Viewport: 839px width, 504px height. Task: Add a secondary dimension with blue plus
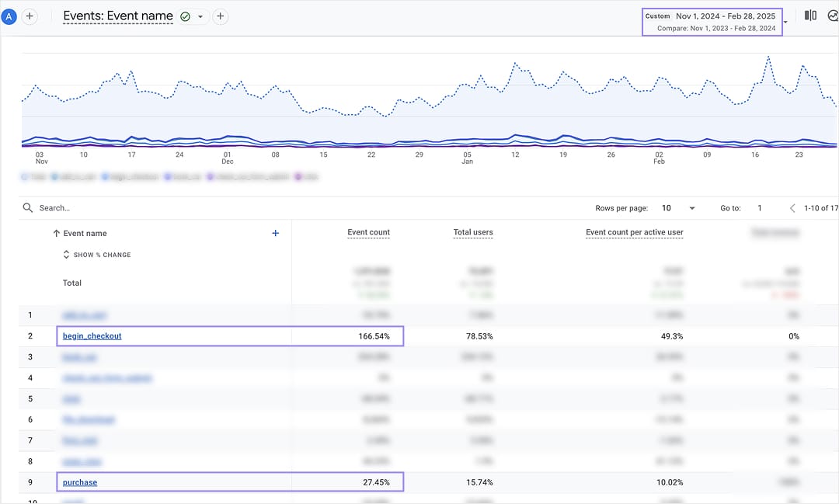click(276, 233)
